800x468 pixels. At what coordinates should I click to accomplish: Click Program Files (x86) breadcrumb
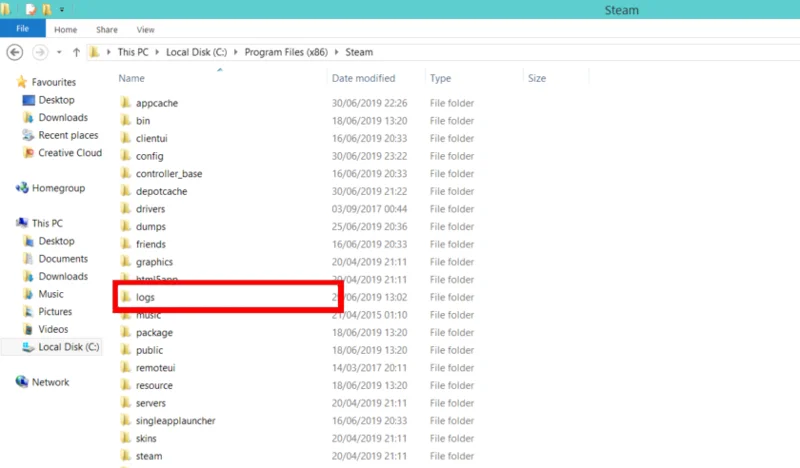[x=286, y=52]
